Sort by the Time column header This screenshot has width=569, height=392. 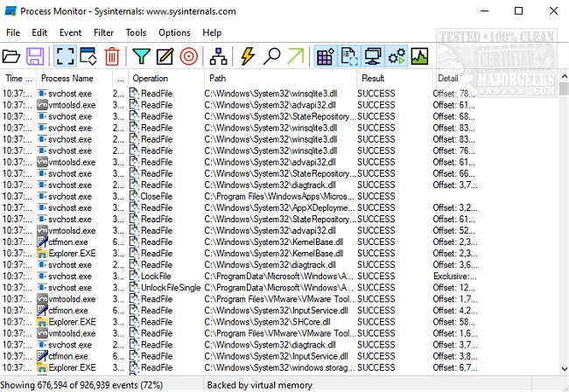[18, 79]
